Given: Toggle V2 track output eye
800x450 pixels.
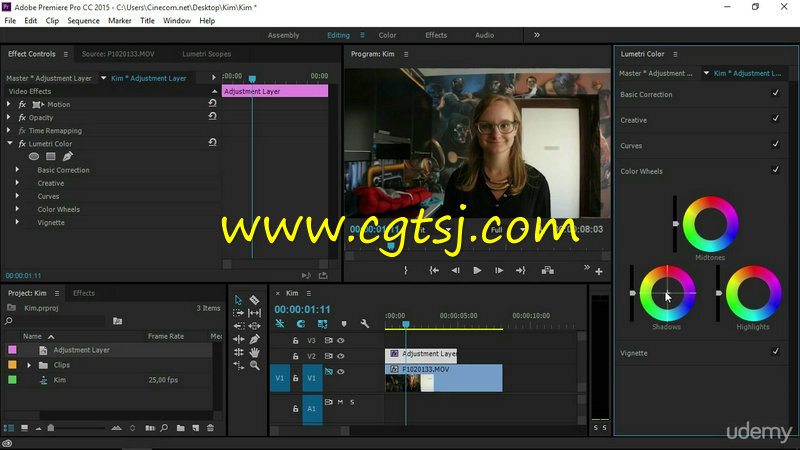Looking at the screenshot, I should coord(341,356).
